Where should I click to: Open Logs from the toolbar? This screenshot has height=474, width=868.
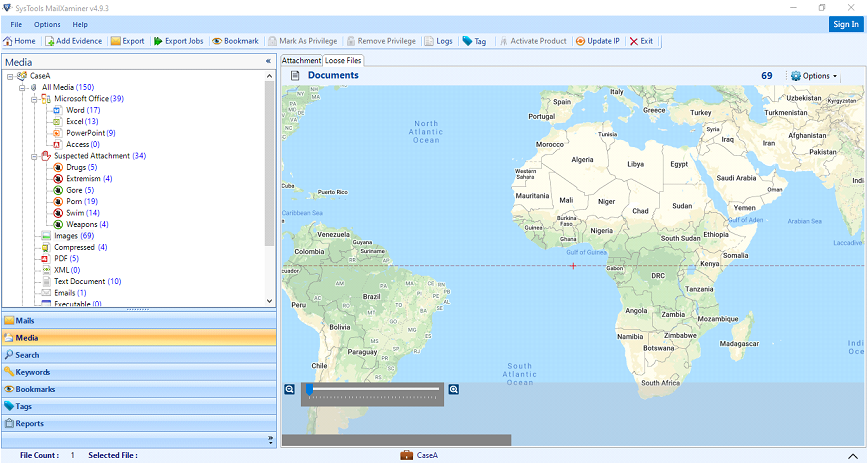438,41
